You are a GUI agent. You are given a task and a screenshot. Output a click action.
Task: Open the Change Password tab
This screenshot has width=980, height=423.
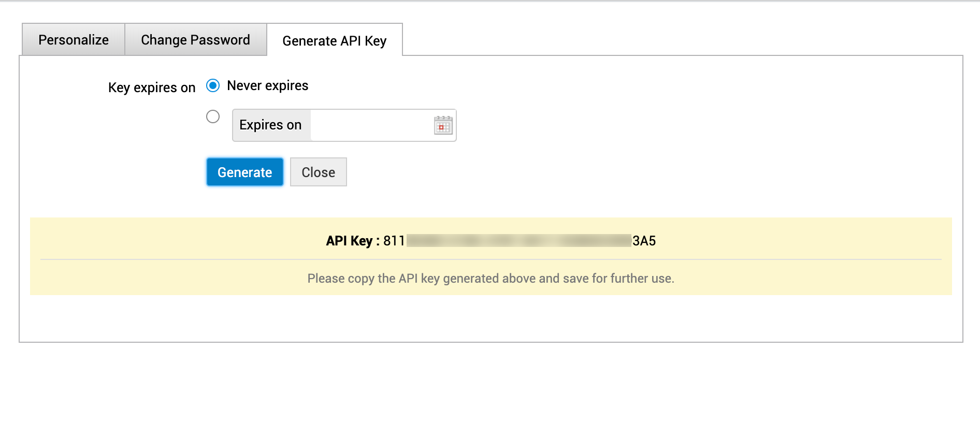195,40
